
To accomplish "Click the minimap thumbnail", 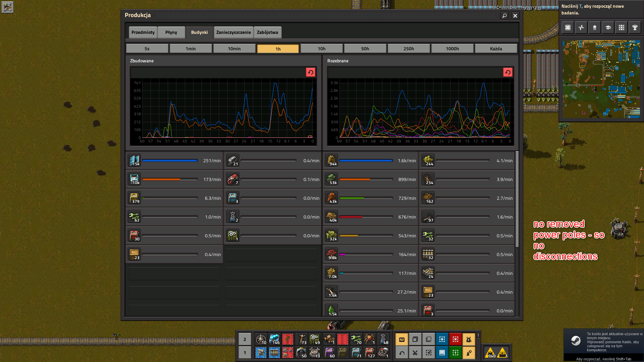I will coord(601,79).
